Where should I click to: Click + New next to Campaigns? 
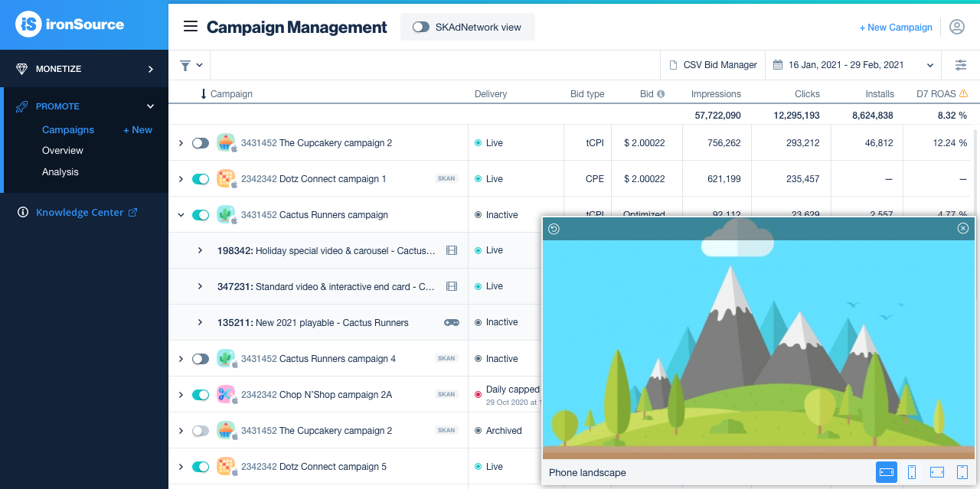pyautogui.click(x=138, y=130)
